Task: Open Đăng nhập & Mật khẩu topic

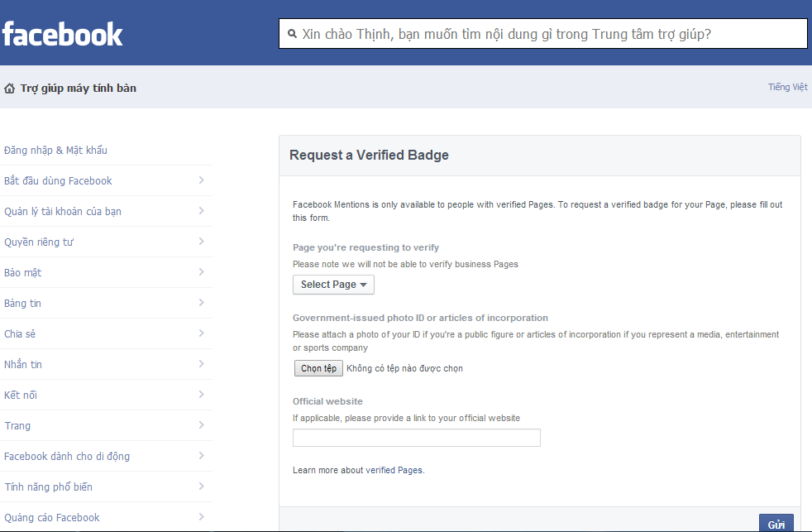Action: pyautogui.click(x=56, y=151)
